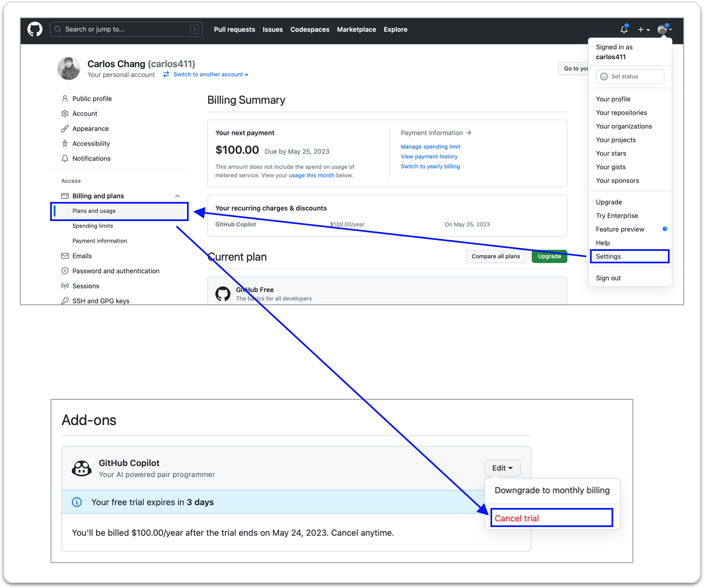
Task: Click the Go to your profile button
Action: coord(573,68)
